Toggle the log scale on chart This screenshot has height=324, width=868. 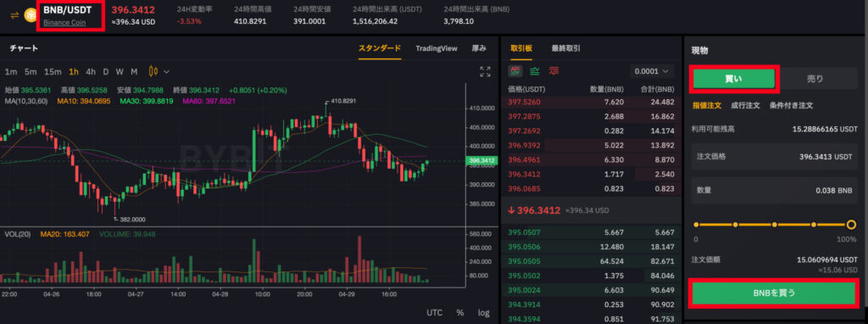point(484,313)
